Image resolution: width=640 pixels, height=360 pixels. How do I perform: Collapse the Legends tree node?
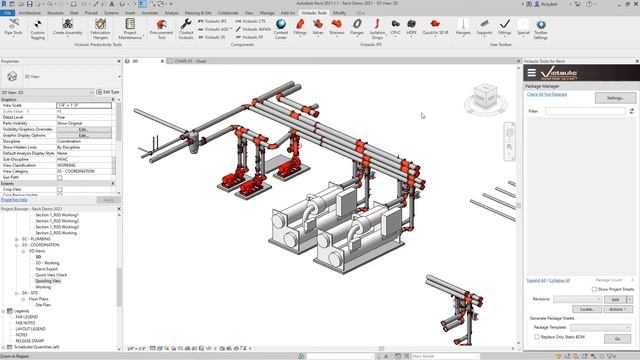click(x=4, y=311)
